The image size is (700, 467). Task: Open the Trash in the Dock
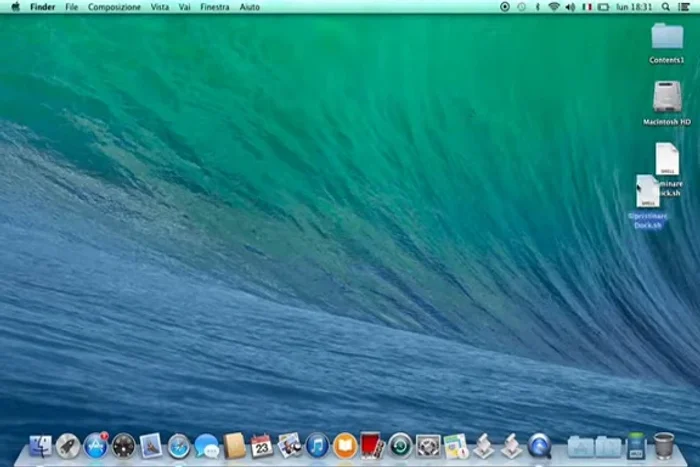tap(664, 445)
